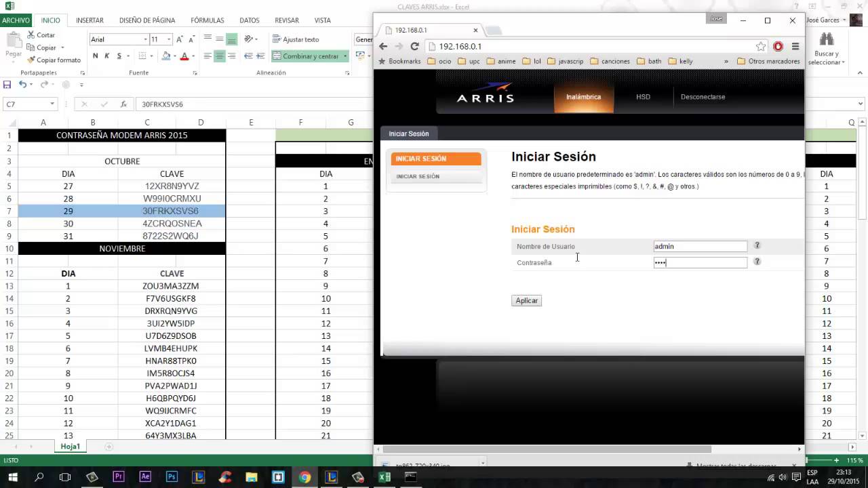Click the red font color A button

tap(184, 56)
